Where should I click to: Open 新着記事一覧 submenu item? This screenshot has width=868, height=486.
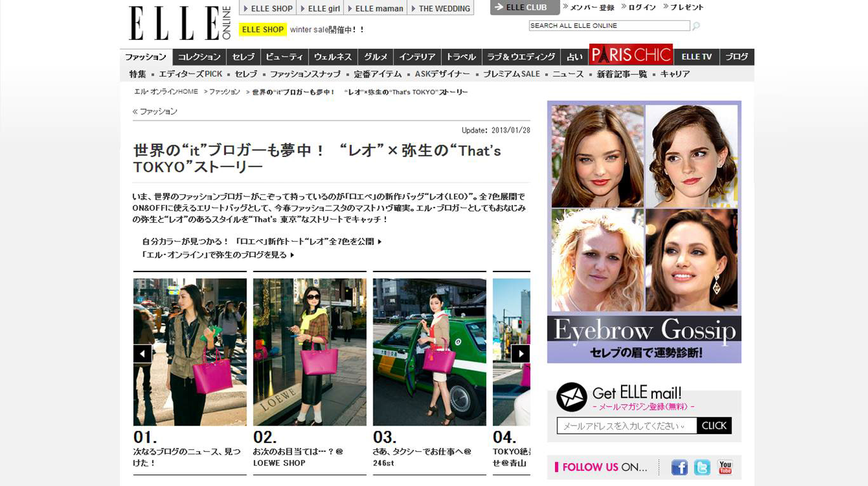point(622,74)
